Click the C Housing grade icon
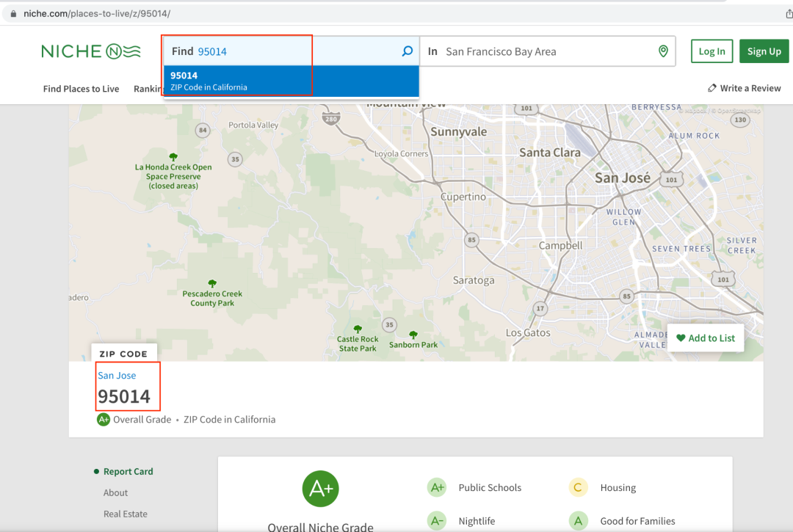The height and width of the screenshot is (532, 793). (x=578, y=487)
